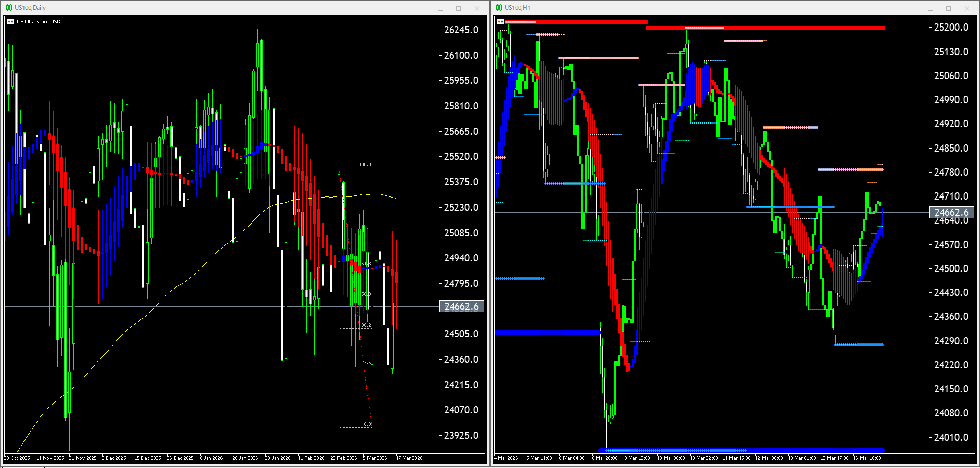Viewport: 980px width, 468px height.
Task: Click '11 Mar 15:00' on H1 time axis
Action: (x=737, y=458)
